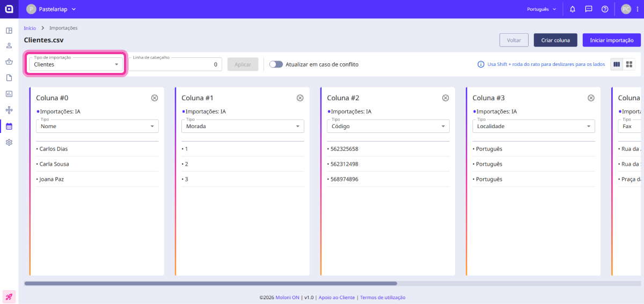Click Iniciar importação
The width and height of the screenshot is (644, 304).
point(612,40)
